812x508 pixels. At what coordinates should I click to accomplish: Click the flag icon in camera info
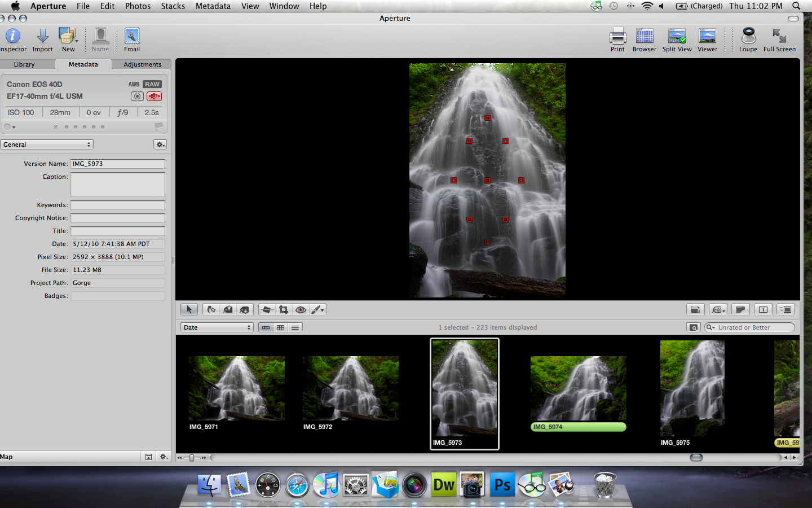pyautogui.click(x=158, y=126)
